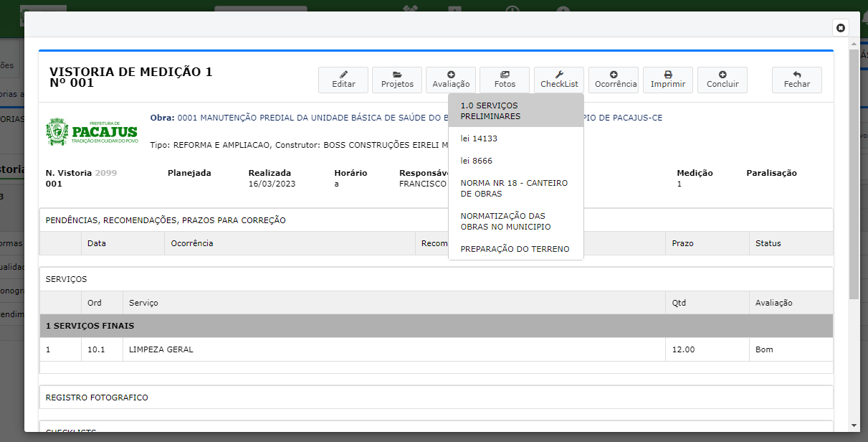Click the Fechar reply-arrow button

click(796, 80)
